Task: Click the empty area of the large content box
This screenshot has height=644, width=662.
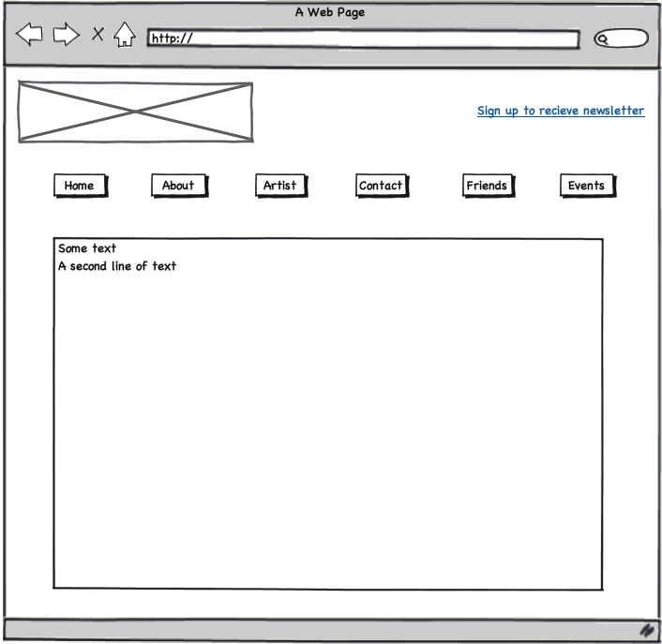Action: [x=328, y=431]
